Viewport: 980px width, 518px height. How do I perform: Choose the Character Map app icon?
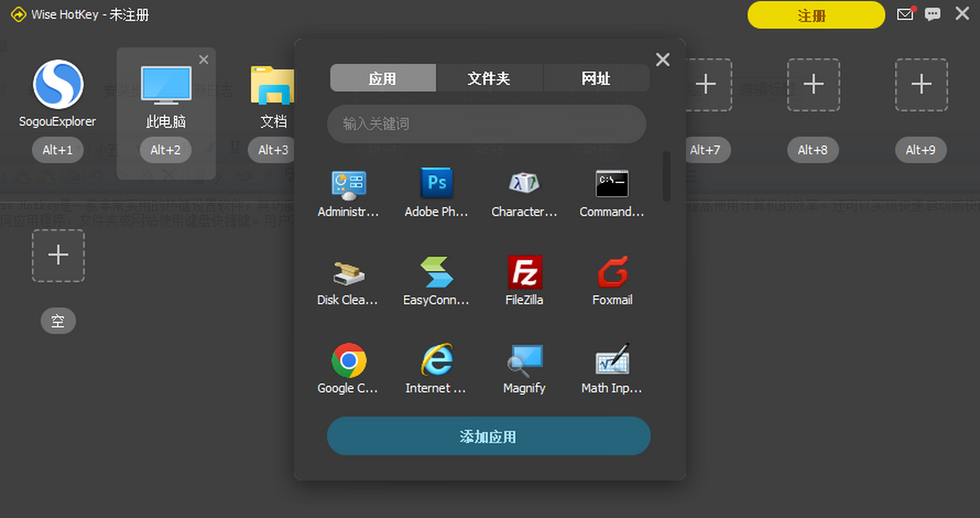pyautogui.click(x=524, y=183)
